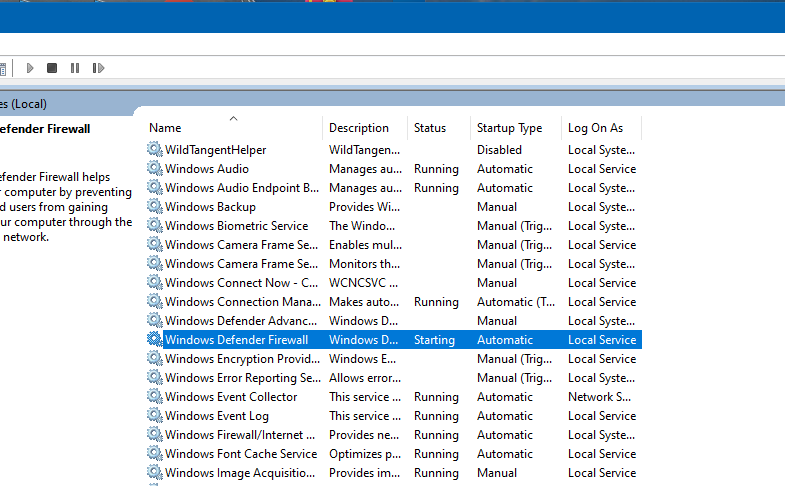Click Defender Firewall title in details pane
Screen dimensions: 785x486
tap(45, 129)
